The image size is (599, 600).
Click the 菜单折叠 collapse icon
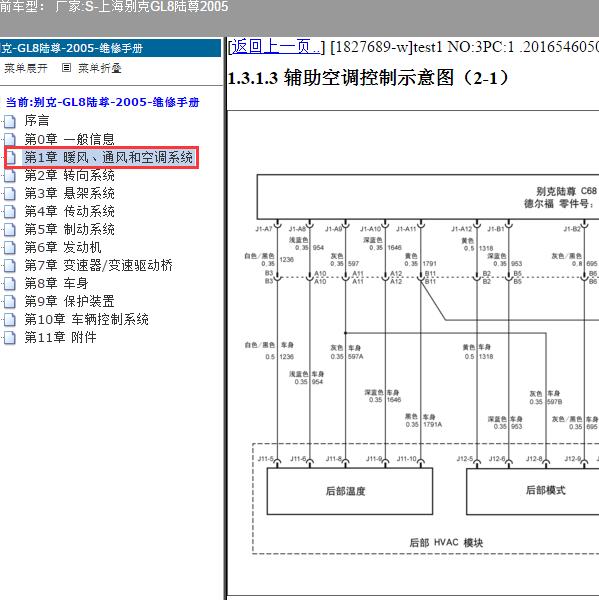(x=66, y=68)
